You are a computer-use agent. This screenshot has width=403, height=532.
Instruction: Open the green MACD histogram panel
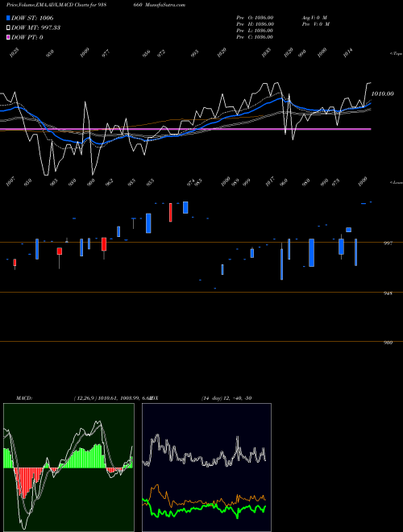tap(69, 468)
